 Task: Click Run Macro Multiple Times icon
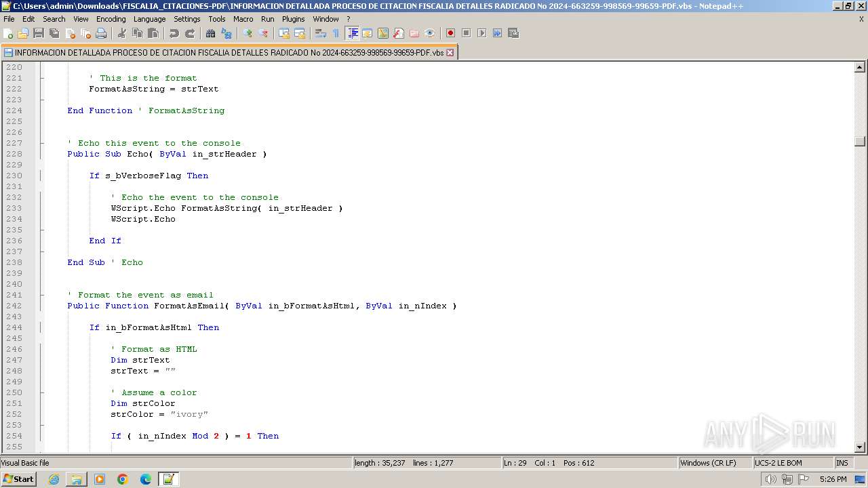click(x=497, y=33)
